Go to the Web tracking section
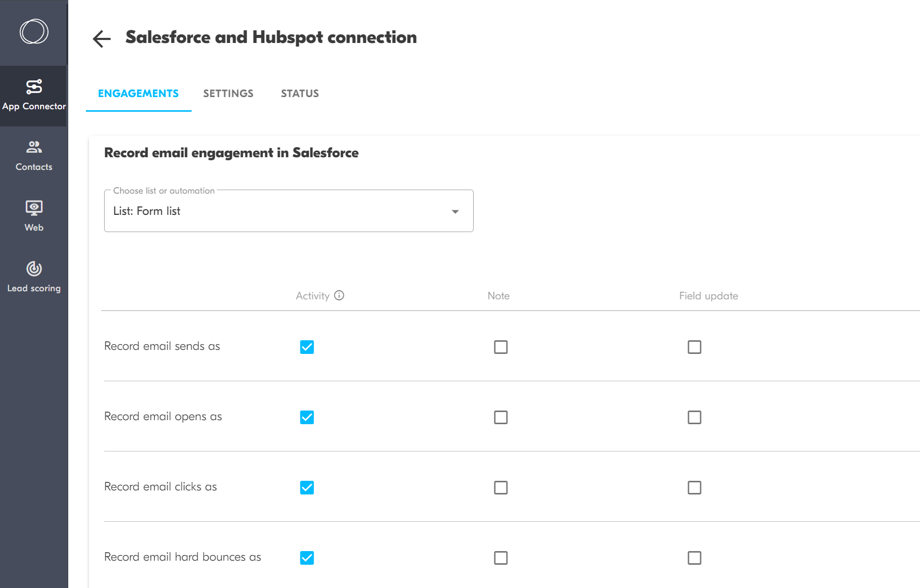The height and width of the screenshot is (588, 920). click(34, 216)
